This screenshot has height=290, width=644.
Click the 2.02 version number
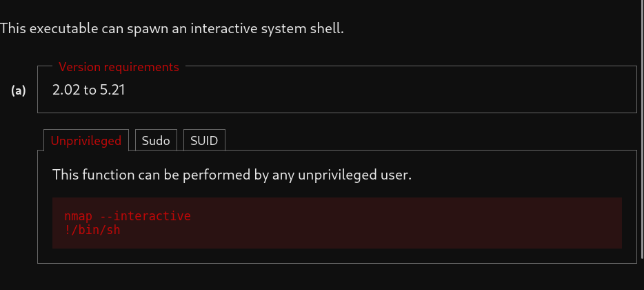pyautogui.click(x=66, y=90)
